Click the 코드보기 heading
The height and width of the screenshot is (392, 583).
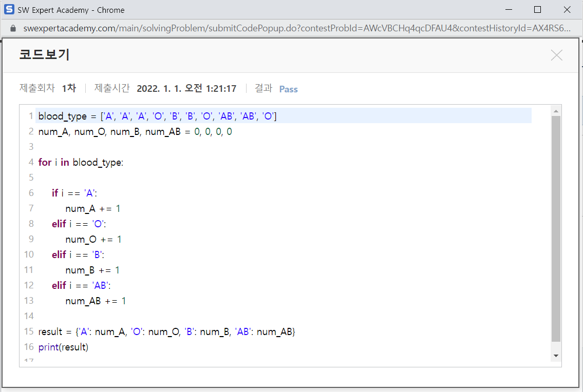(x=44, y=54)
